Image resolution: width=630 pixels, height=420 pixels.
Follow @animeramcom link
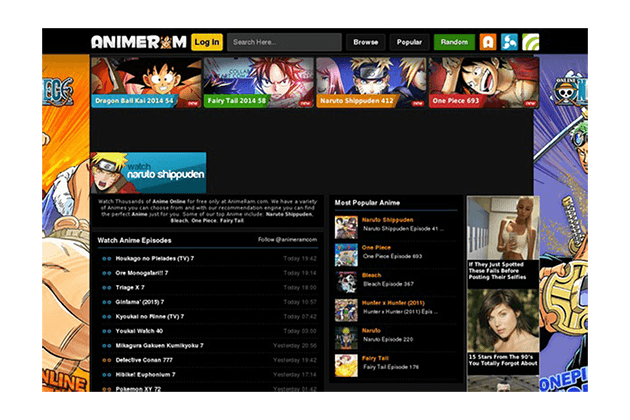click(287, 240)
